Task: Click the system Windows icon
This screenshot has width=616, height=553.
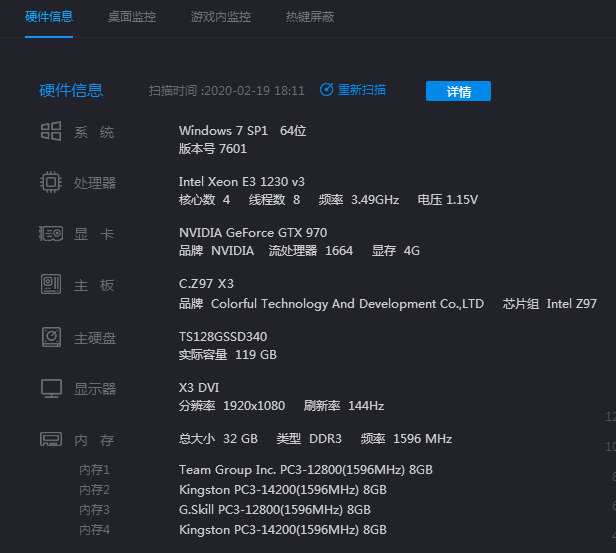Action: [x=51, y=131]
